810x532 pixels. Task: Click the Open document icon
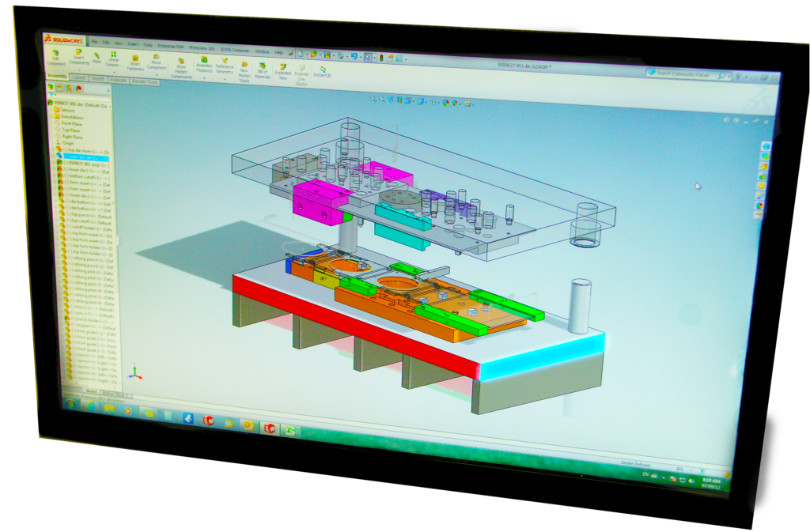[313, 55]
